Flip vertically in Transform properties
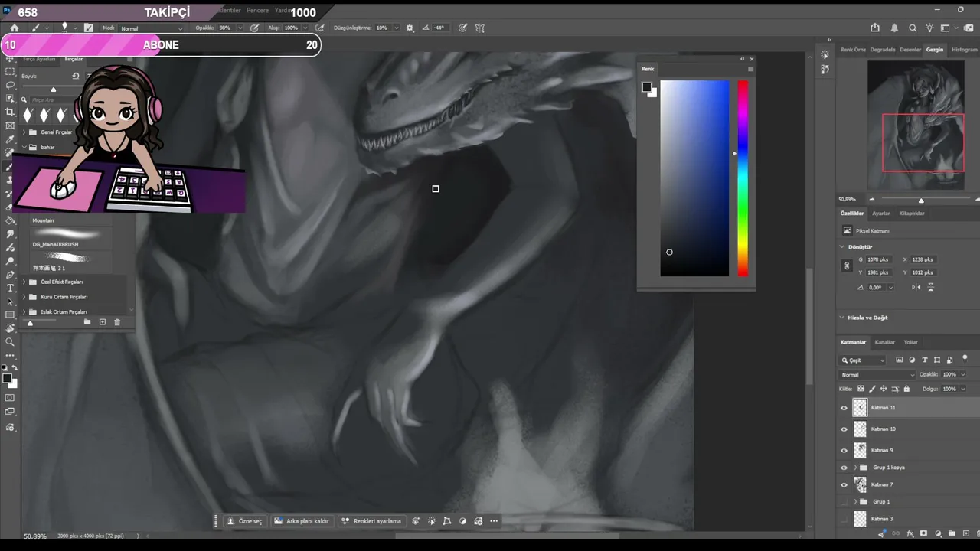 click(x=931, y=287)
